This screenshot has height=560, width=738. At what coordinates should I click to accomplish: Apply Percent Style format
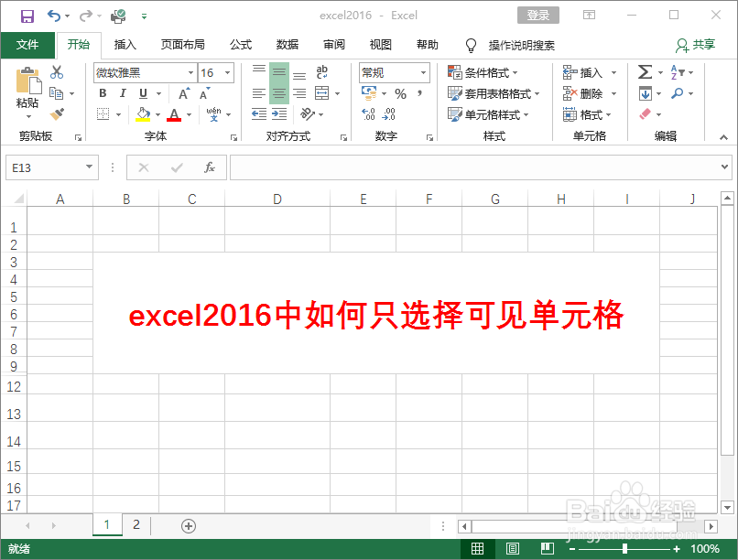[x=400, y=93]
